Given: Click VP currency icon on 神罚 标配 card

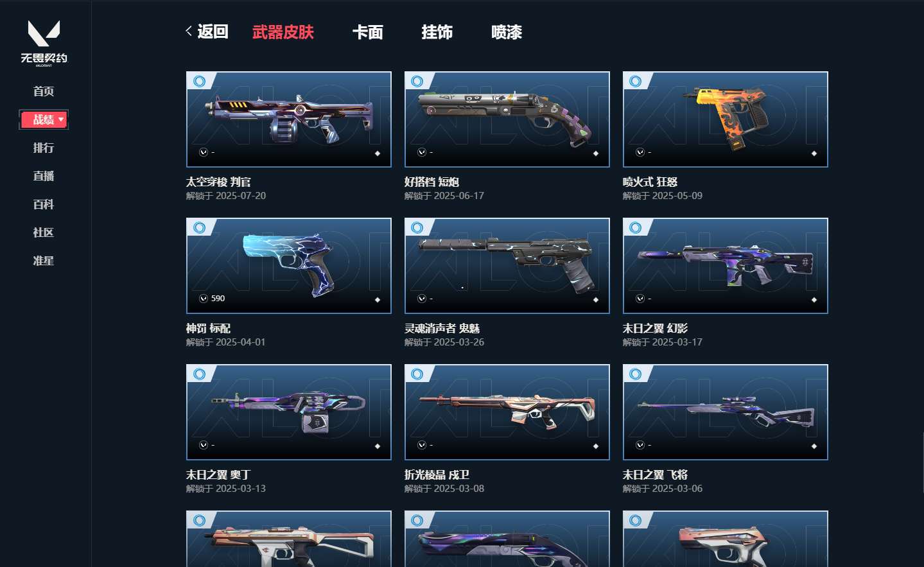Looking at the screenshot, I should coord(204,299).
